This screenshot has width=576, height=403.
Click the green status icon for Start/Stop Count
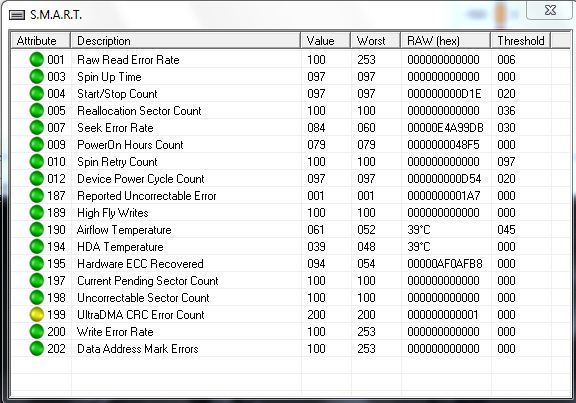click(36, 93)
